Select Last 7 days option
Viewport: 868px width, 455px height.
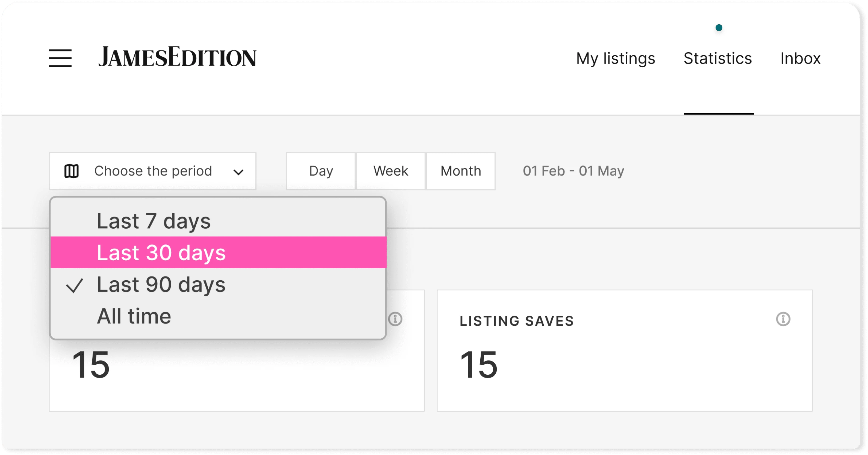point(154,221)
